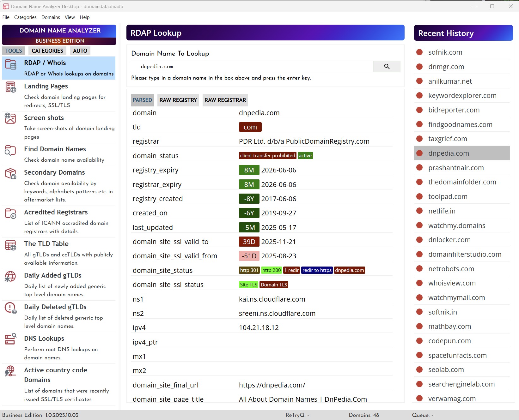Click the Find Domain Names icon
This screenshot has height=420, width=519.
(10, 150)
